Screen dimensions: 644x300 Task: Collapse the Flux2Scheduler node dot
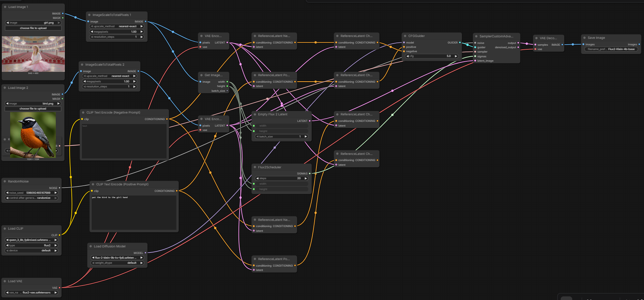pyautogui.click(x=255, y=167)
